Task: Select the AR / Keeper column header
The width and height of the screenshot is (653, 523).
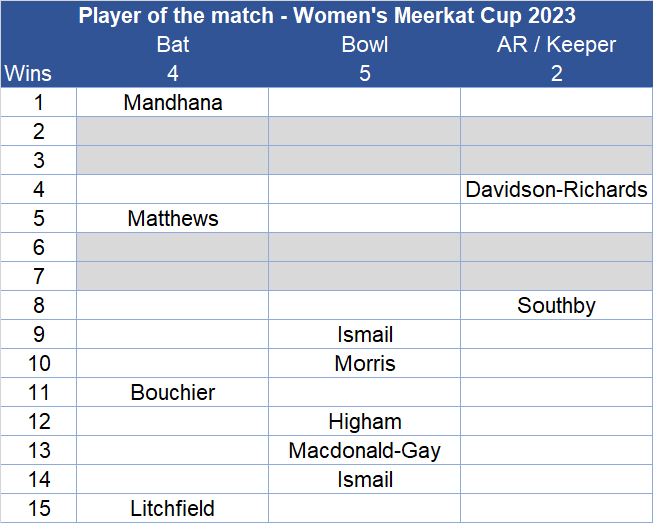Action: tap(556, 44)
